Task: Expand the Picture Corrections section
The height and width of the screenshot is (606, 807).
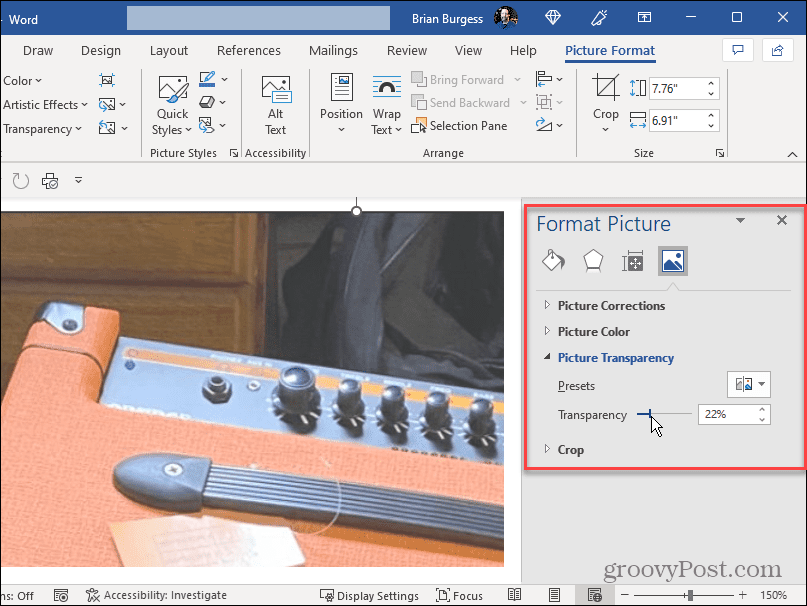Action: point(610,306)
